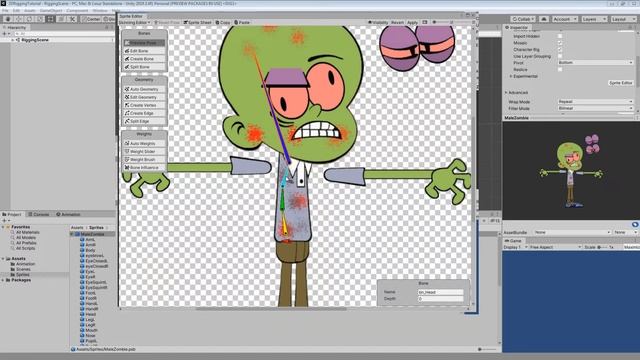
Task: Open the Collab dropdown
Action: (x=523, y=19)
